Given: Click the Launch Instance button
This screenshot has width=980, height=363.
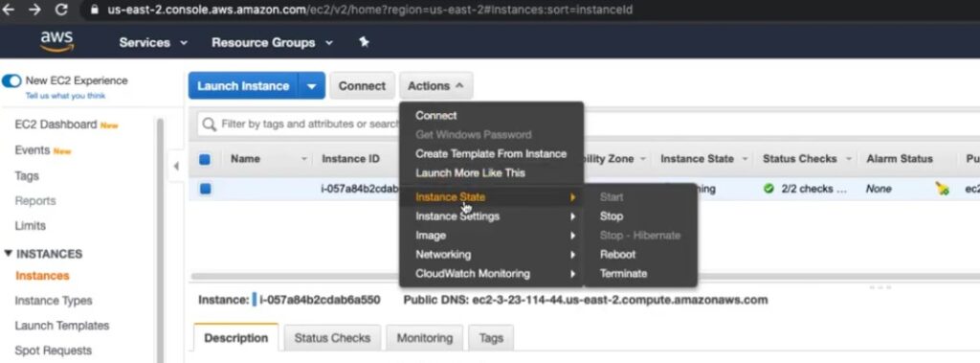Looking at the screenshot, I should click(243, 86).
